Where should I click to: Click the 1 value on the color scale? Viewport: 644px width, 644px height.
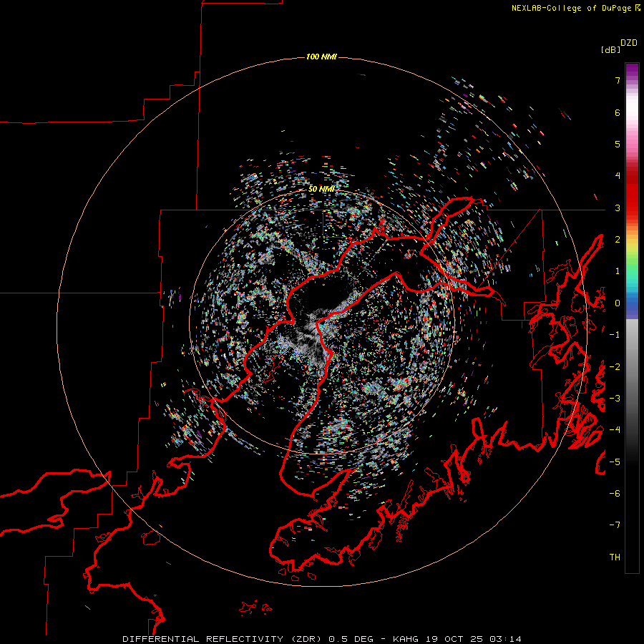pyautogui.click(x=618, y=271)
